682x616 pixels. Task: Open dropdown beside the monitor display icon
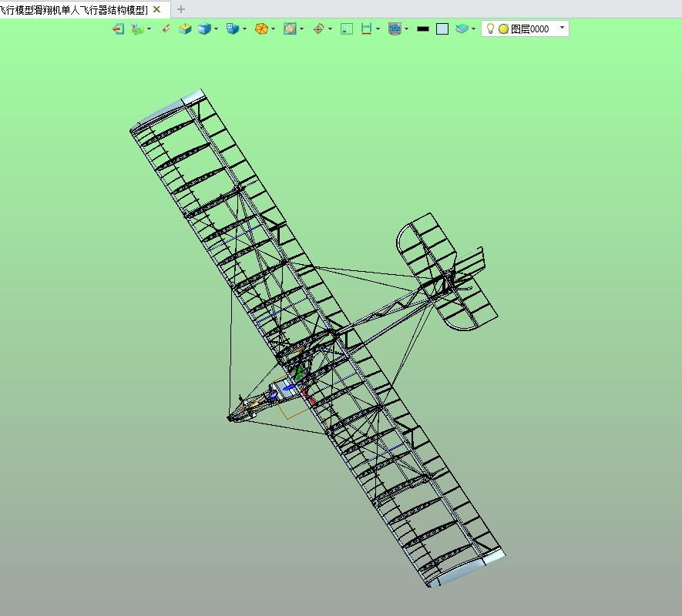(407, 29)
